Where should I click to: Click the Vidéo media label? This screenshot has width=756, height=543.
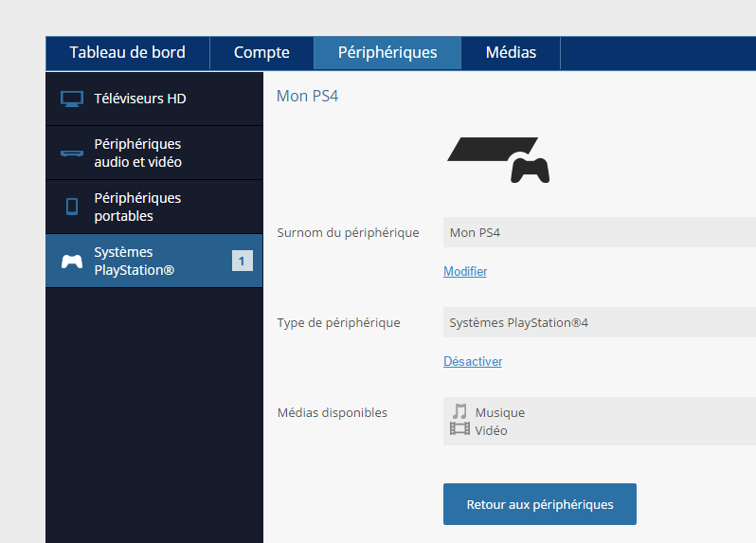click(x=491, y=430)
